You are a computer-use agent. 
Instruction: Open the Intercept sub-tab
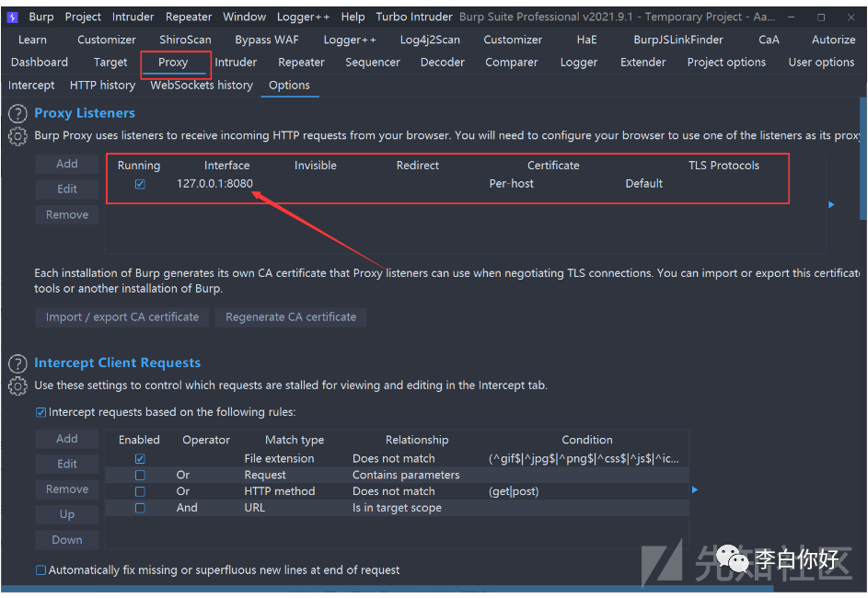31,86
